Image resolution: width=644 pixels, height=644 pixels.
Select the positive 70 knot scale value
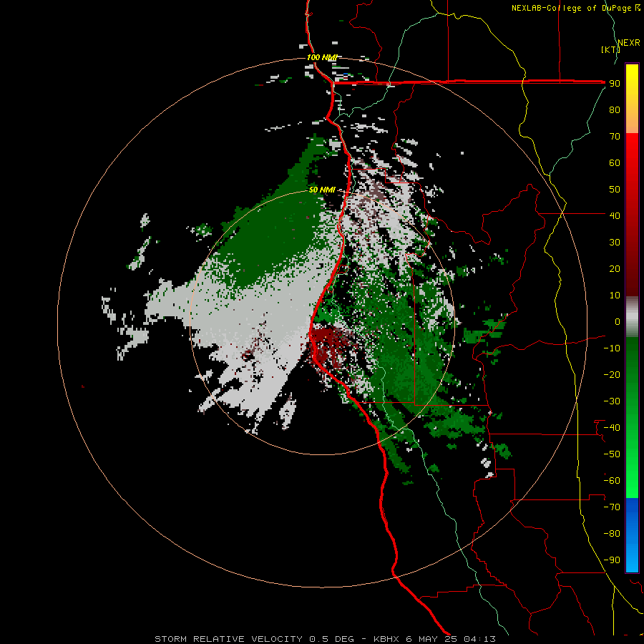click(x=615, y=137)
